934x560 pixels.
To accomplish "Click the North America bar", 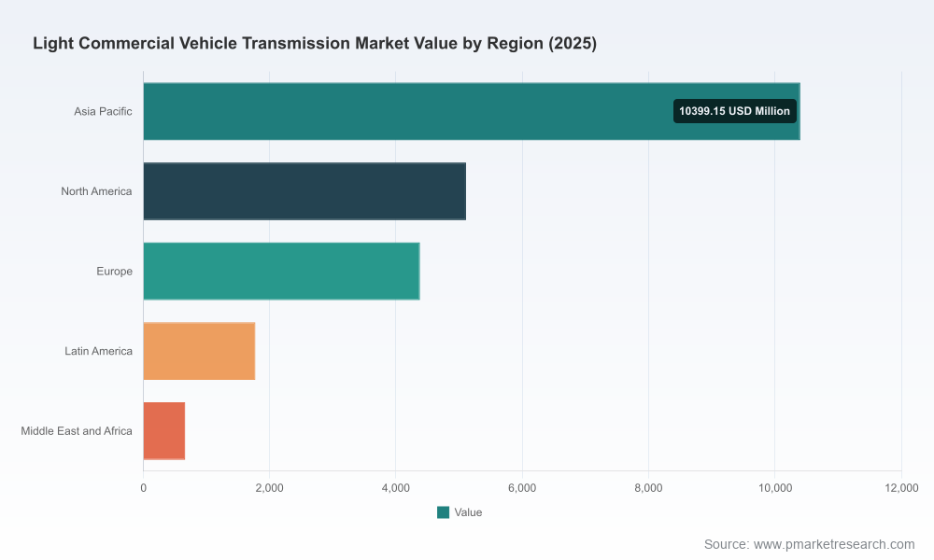I will [304, 191].
